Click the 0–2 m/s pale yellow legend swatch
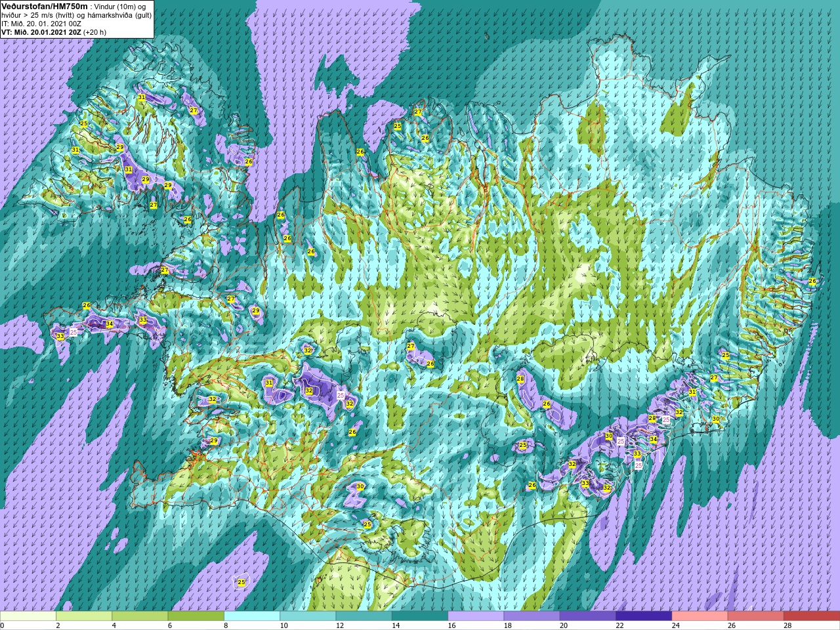Image resolution: width=840 pixels, height=630 pixels. point(28,616)
